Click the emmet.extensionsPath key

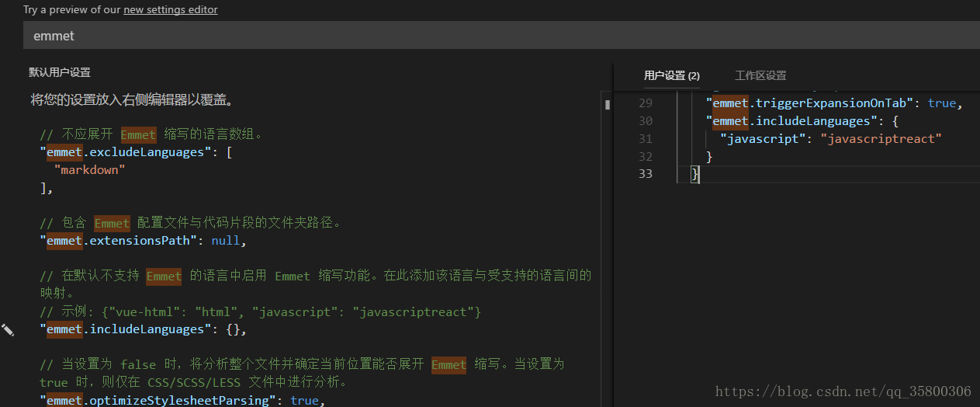[x=118, y=241]
